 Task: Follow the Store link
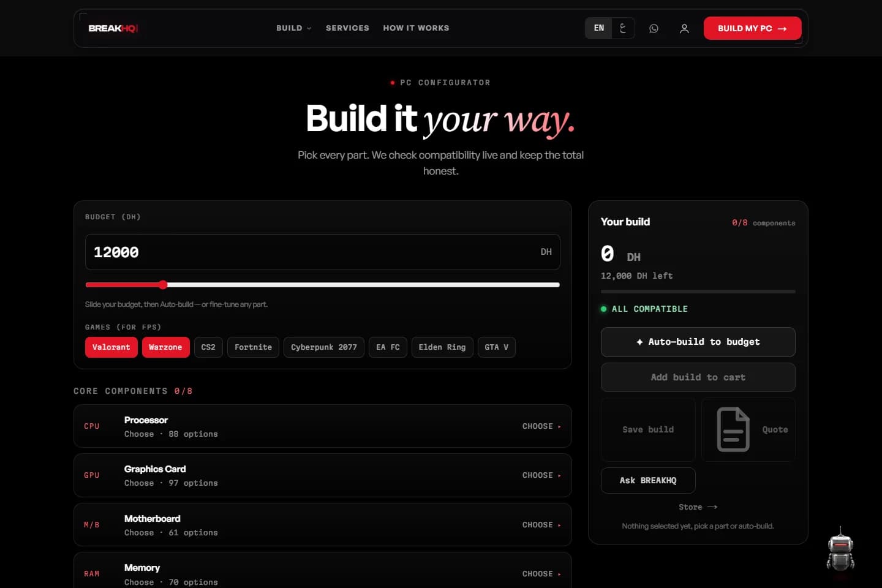[698, 507]
